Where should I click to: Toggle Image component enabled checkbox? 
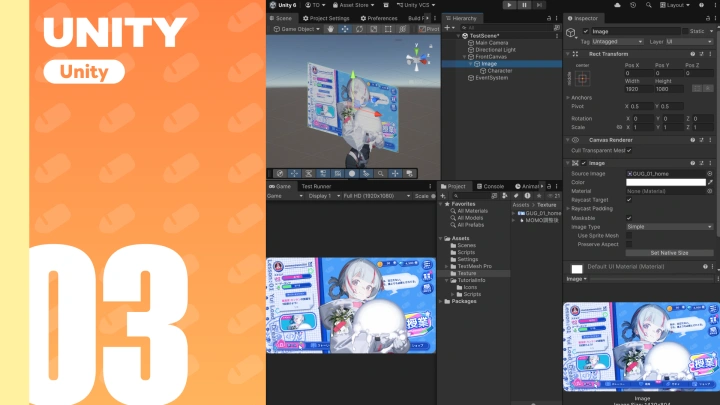pos(584,163)
